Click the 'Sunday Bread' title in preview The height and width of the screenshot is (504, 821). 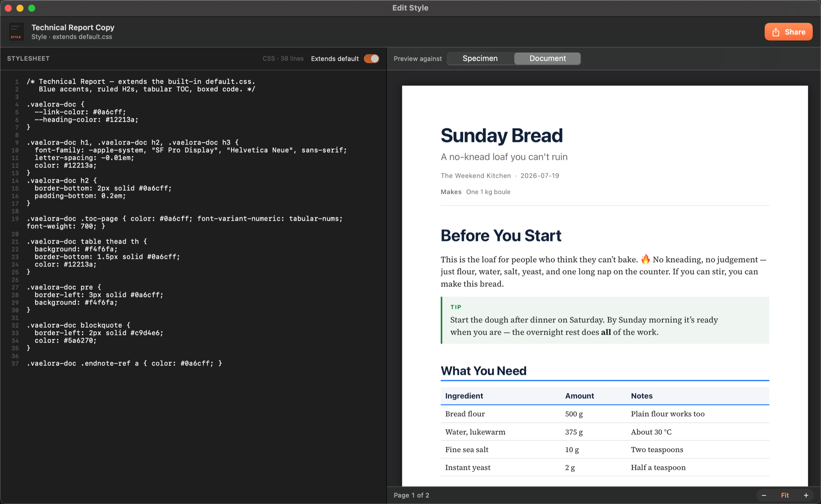(502, 135)
